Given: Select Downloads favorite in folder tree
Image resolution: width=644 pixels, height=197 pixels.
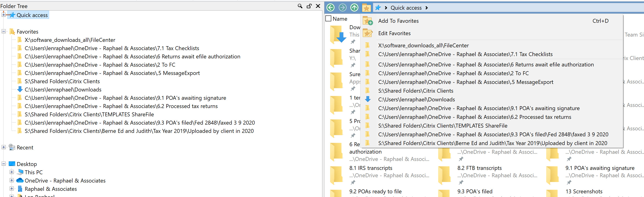Looking at the screenshot, I should click(x=63, y=89).
